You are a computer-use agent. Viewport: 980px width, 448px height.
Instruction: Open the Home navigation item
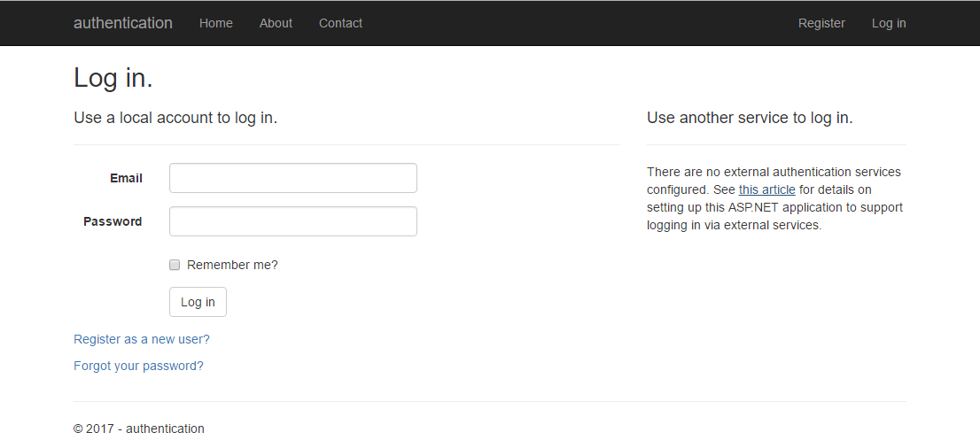coord(215,23)
